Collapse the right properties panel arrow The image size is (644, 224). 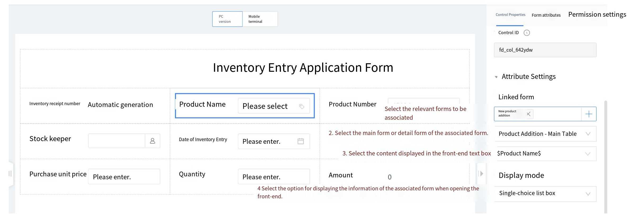(481, 174)
